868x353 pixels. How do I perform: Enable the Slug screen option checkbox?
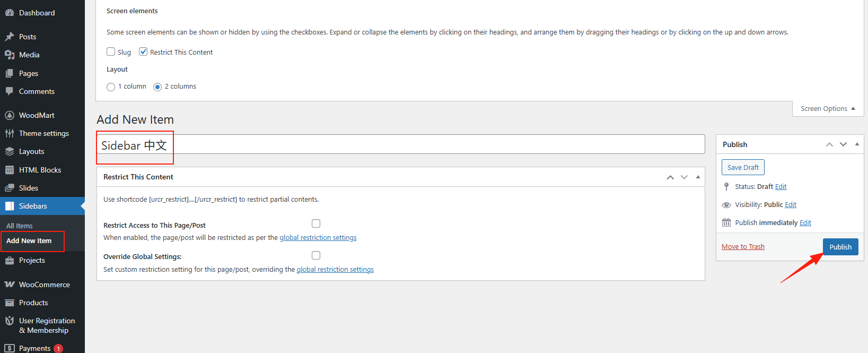click(111, 51)
